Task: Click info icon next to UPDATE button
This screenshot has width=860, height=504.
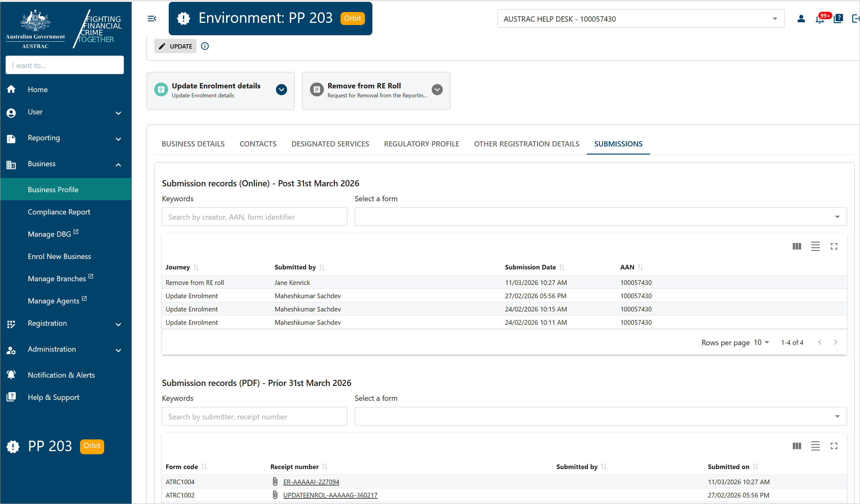Action: 205,46
